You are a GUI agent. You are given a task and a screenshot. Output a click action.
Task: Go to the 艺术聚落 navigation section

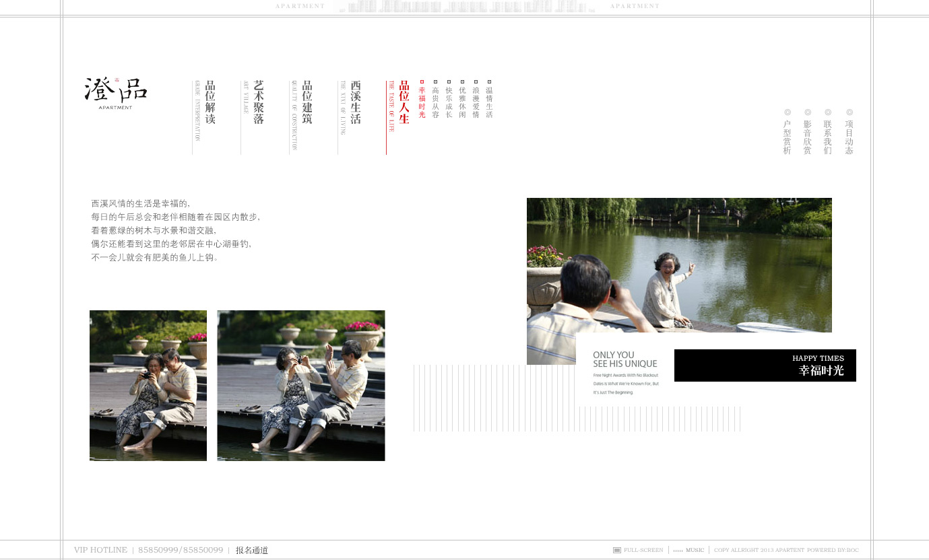point(259,102)
